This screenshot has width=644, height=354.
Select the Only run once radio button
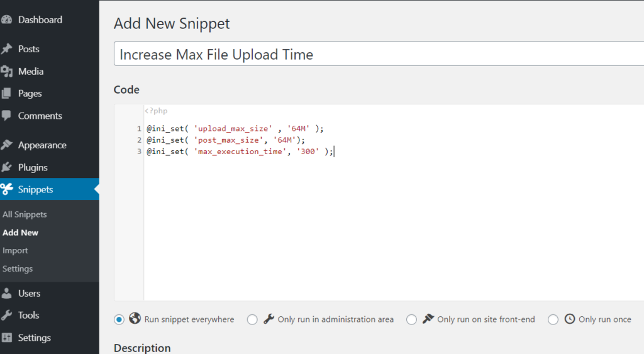[553, 319]
